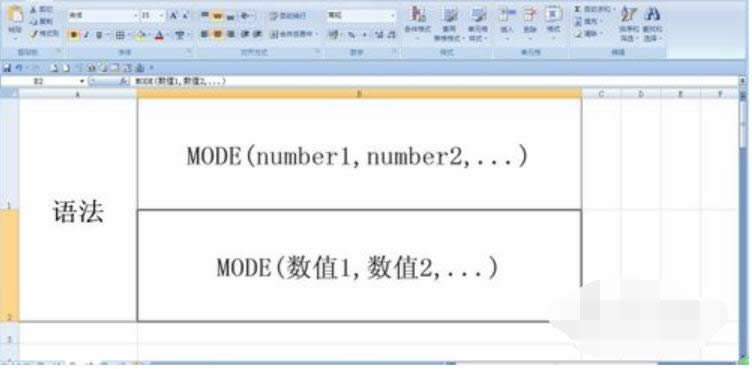
Task: Click the accounting currency format icon
Action: tap(334, 35)
